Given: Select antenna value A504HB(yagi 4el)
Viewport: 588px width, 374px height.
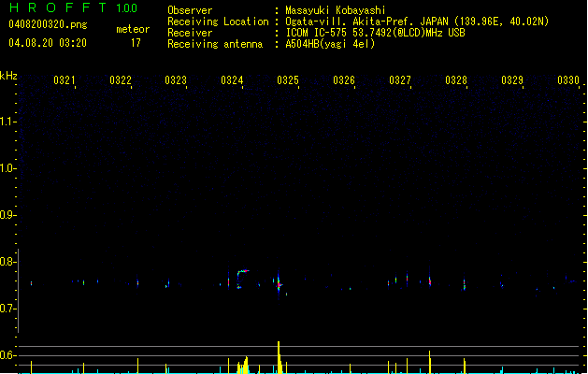Looking at the screenshot, I should pos(330,44).
